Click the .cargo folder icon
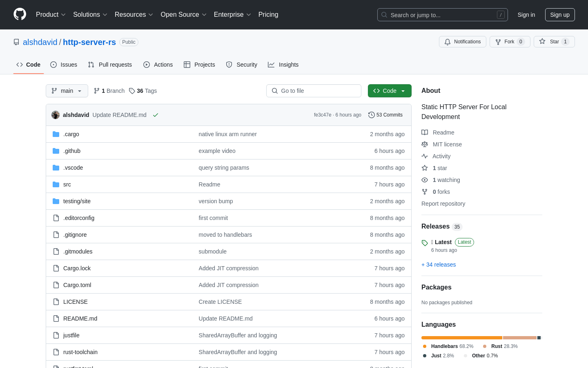The width and height of the screenshot is (588, 368). 56,134
